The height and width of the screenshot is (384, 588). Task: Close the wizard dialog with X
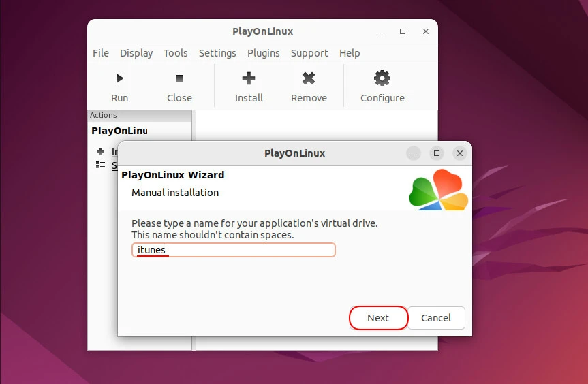coord(460,153)
